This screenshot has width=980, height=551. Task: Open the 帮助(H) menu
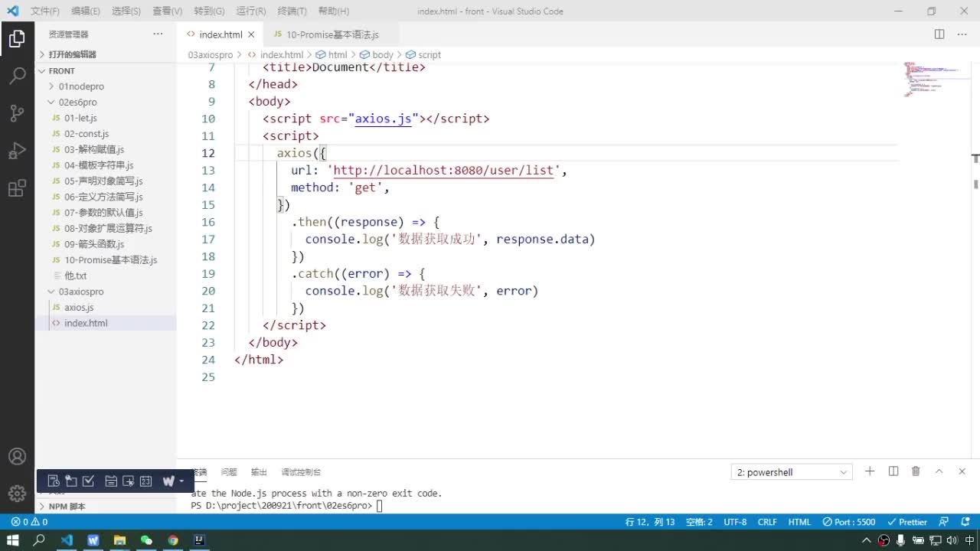pos(334,11)
